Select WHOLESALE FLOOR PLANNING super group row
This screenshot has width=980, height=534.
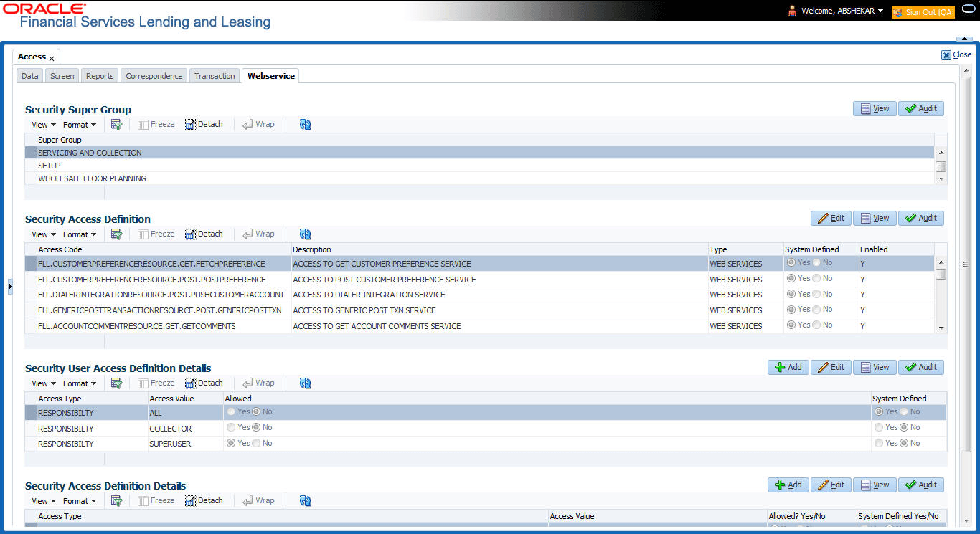pos(479,178)
